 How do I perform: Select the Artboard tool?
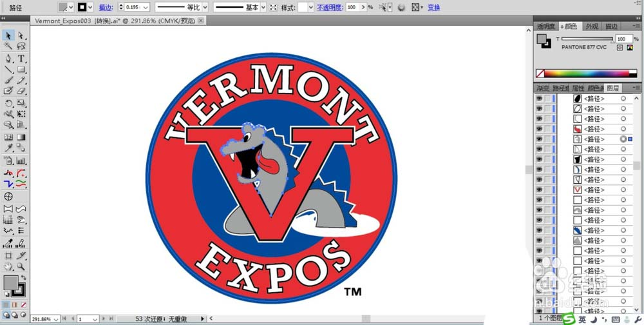pos(8,255)
